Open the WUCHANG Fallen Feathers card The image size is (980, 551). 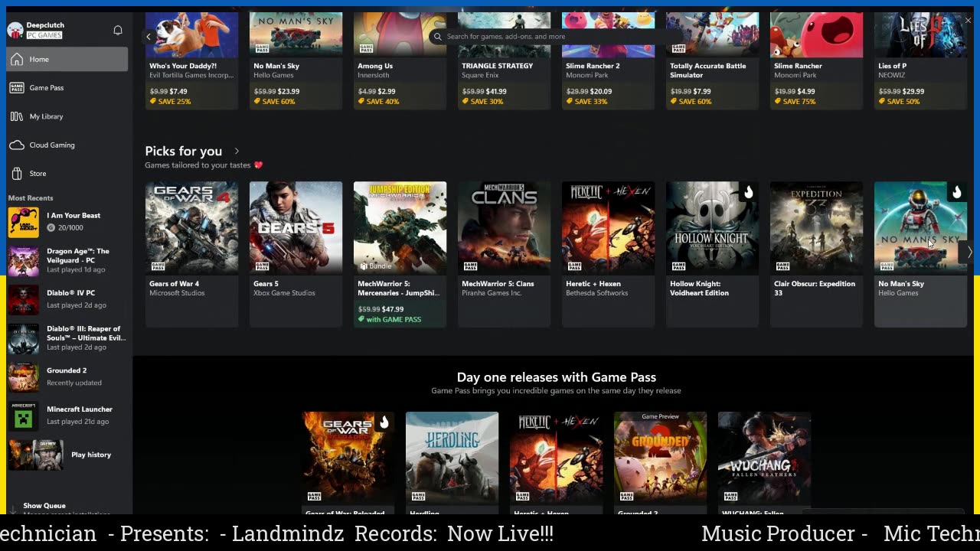tap(764, 463)
